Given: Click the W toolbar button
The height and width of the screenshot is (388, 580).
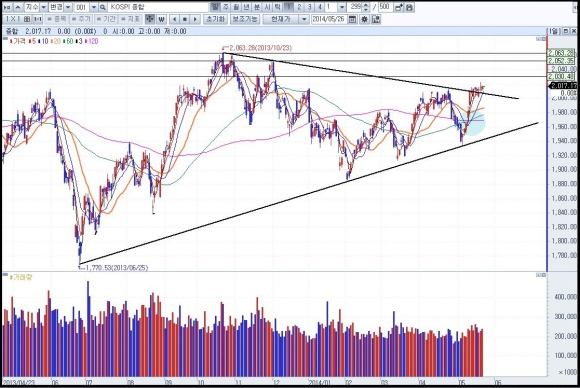Looking at the screenshot, I should click(161, 19).
